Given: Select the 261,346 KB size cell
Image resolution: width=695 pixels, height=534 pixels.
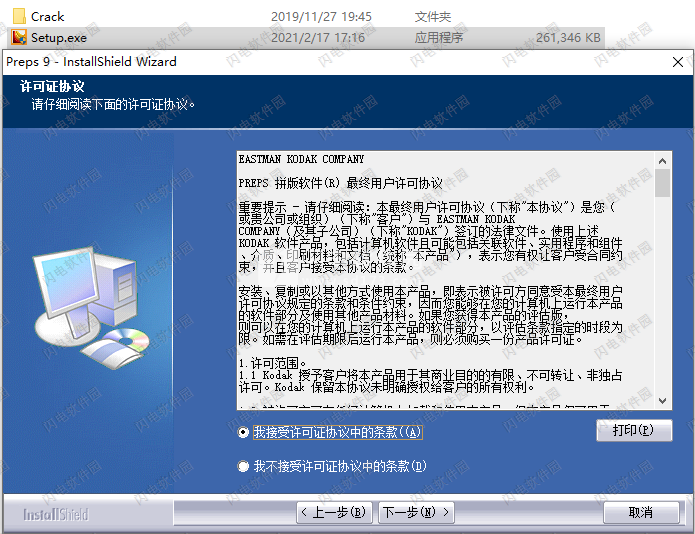Looking at the screenshot, I should [x=568, y=38].
